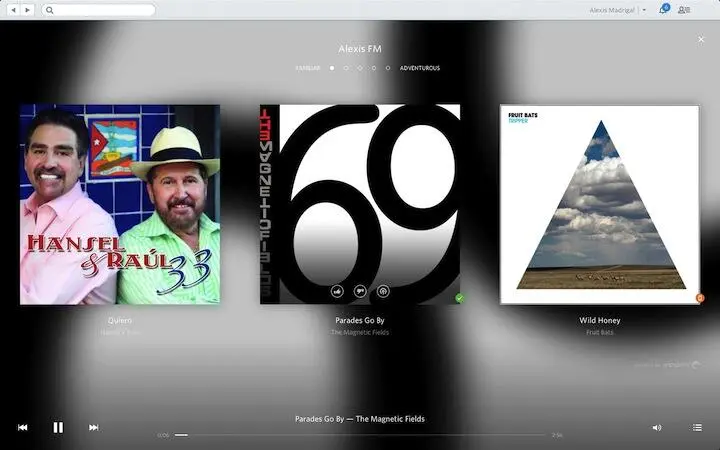Click the search field in the top bar
Image resolution: width=720 pixels, height=450 pixels.
98,10
